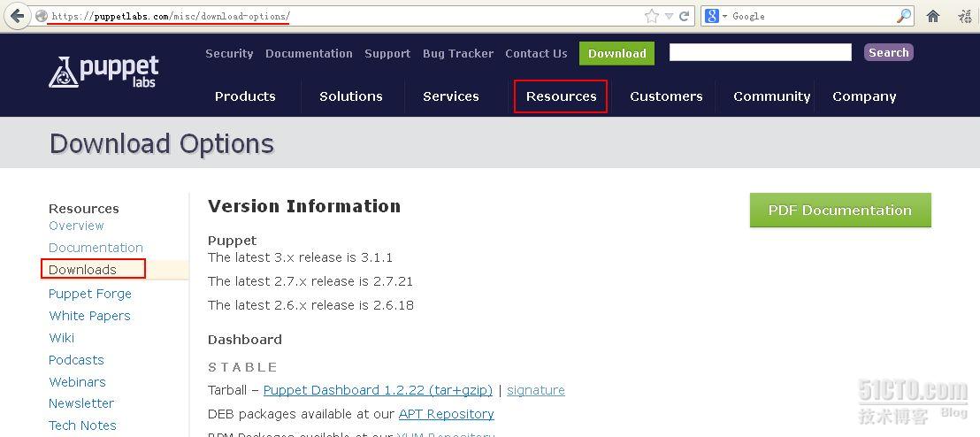Open the Customers menu
Screen dimensions: 980x437
(666, 96)
